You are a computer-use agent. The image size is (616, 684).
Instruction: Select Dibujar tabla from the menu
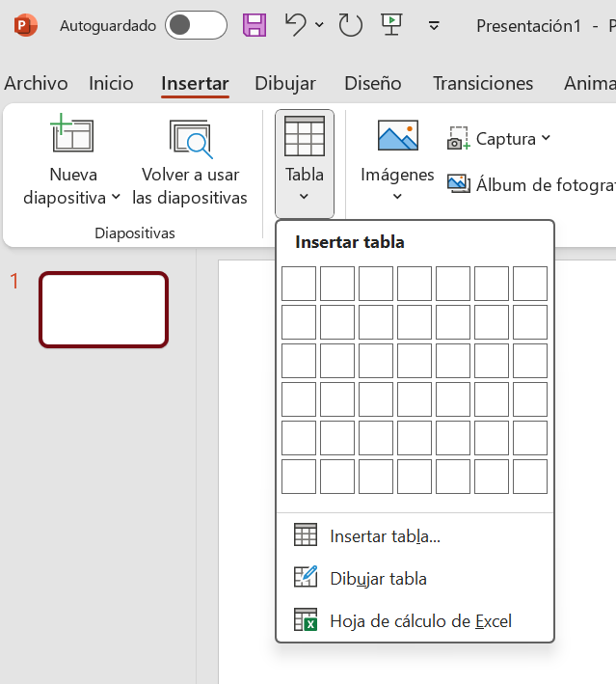coord(378,579)
